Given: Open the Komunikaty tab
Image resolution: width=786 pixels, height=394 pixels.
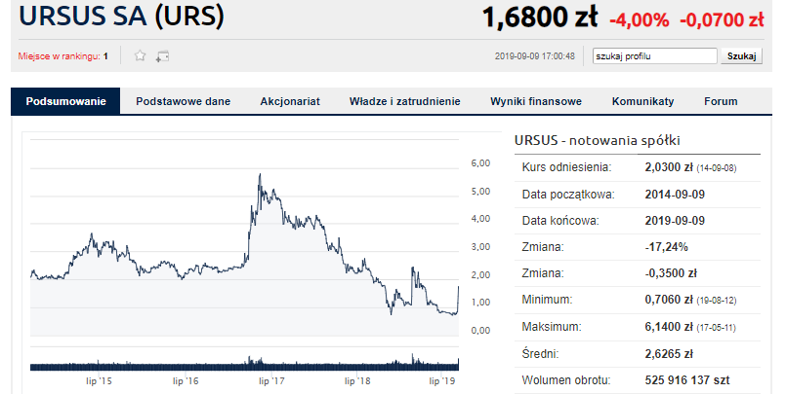Looking at the screenshot, I should [643, 101].
